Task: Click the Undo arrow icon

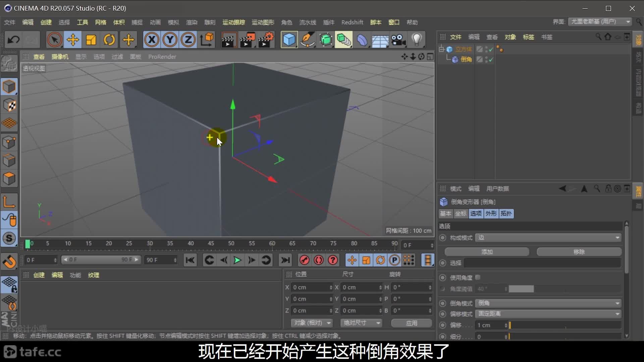Action: pos(14,40)
